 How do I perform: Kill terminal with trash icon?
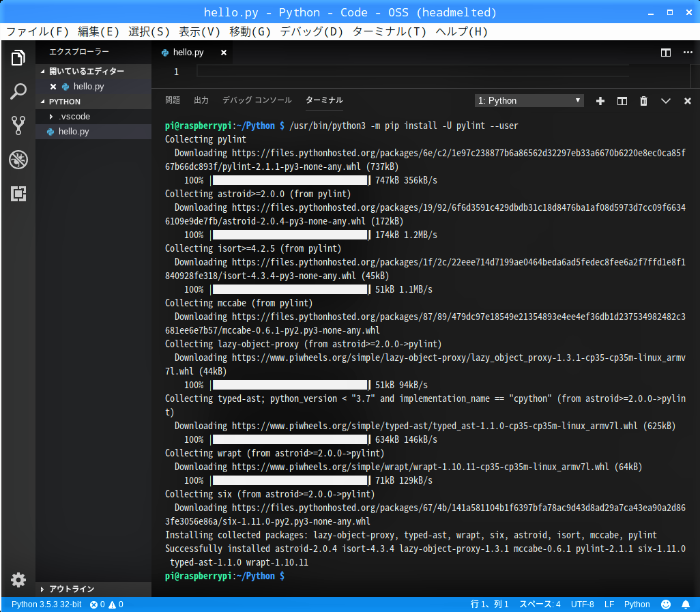(644, 101)
